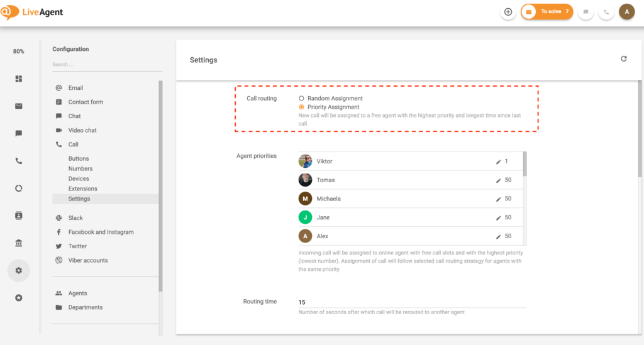This screenshot has width=644, height=345.
Task: Click the agent priorities list scrollbar
Action: click(525, 165)
